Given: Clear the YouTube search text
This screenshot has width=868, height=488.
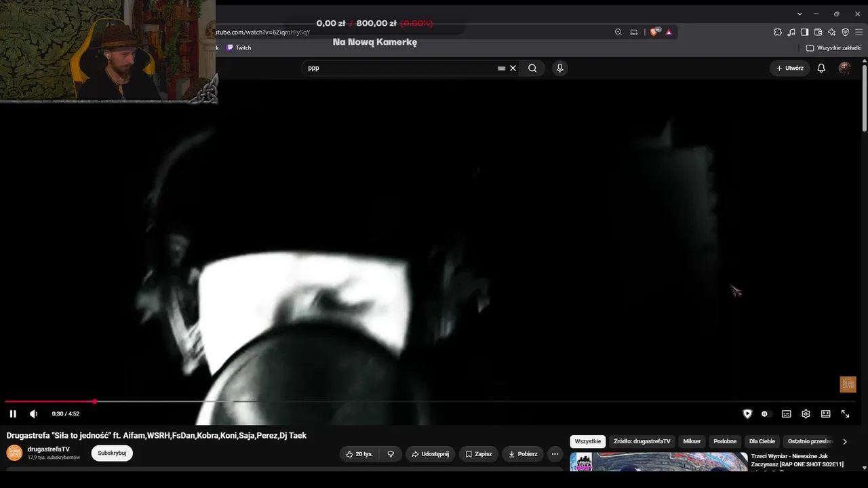Looking at the screenshot, I should 513,68.
